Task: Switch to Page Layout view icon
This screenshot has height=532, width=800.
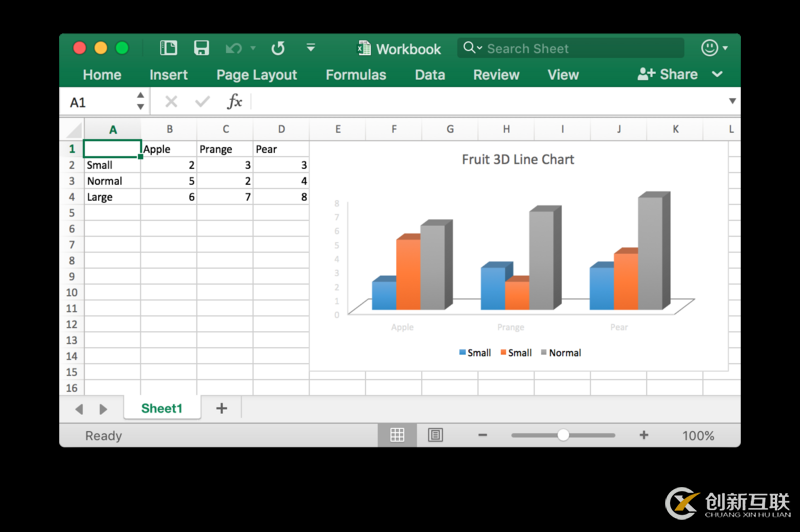Action: 435,435
